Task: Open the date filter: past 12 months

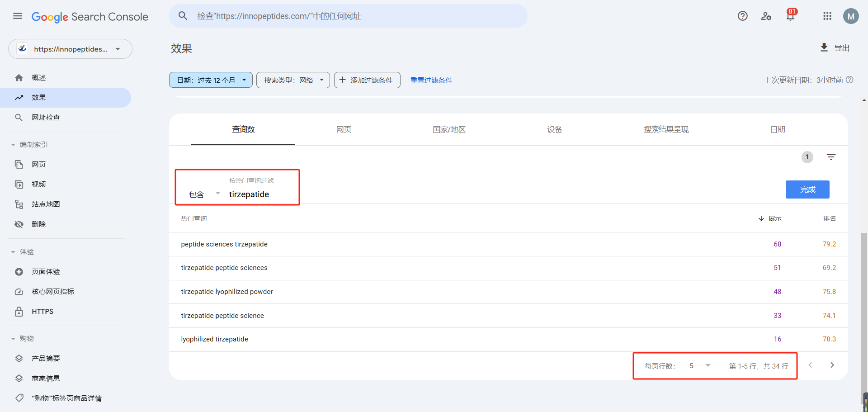Action: [x=211, y=80]
